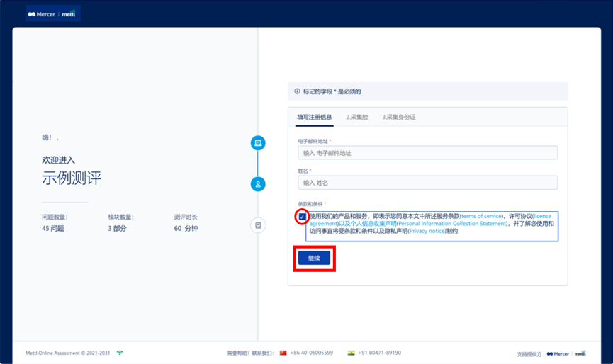Click the test document step icon
The height and width of the screenshot is (364, 613).
pyautogui.click(x=258, y=225)
